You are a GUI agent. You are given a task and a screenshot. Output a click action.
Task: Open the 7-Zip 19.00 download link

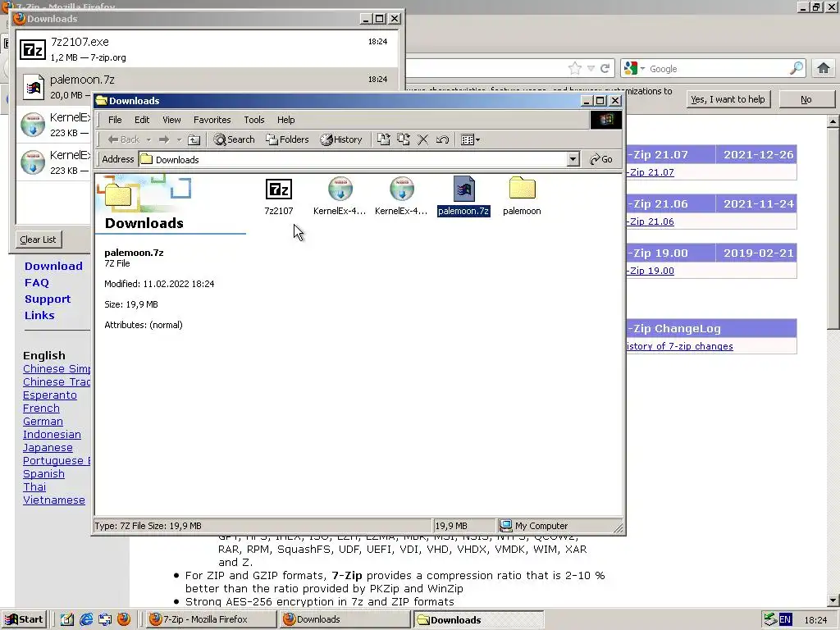(651, 271)
